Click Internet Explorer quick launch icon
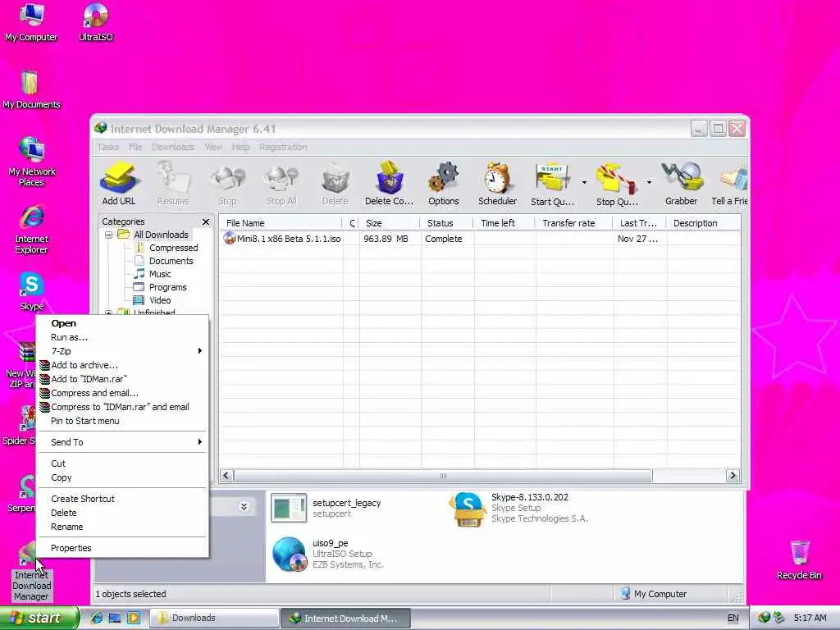 coord(97,618)
